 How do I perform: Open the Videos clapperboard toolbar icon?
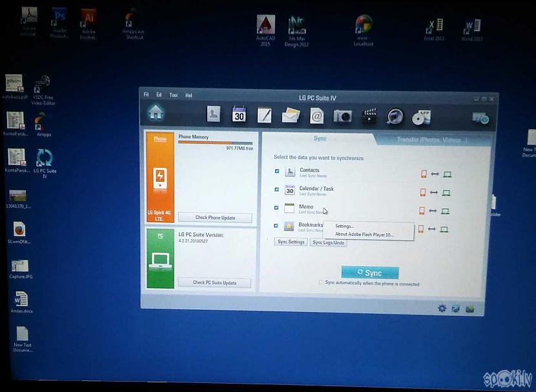369,116
